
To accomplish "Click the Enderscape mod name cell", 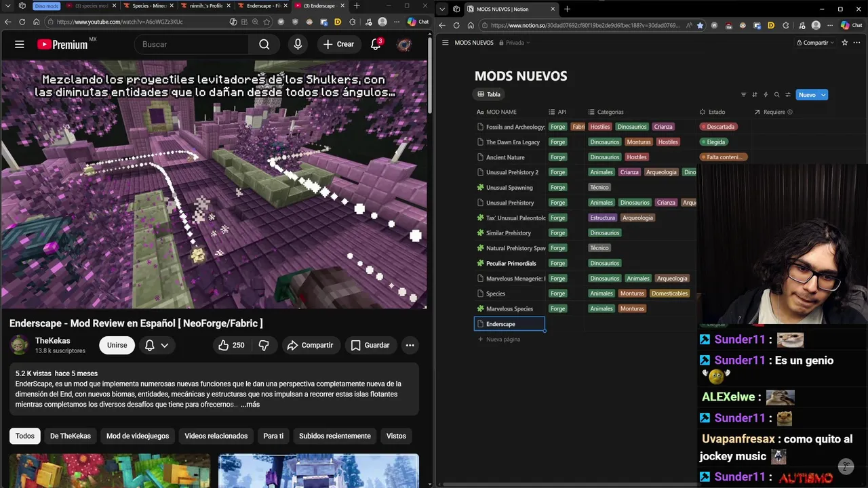I will [x=509, y=324].
